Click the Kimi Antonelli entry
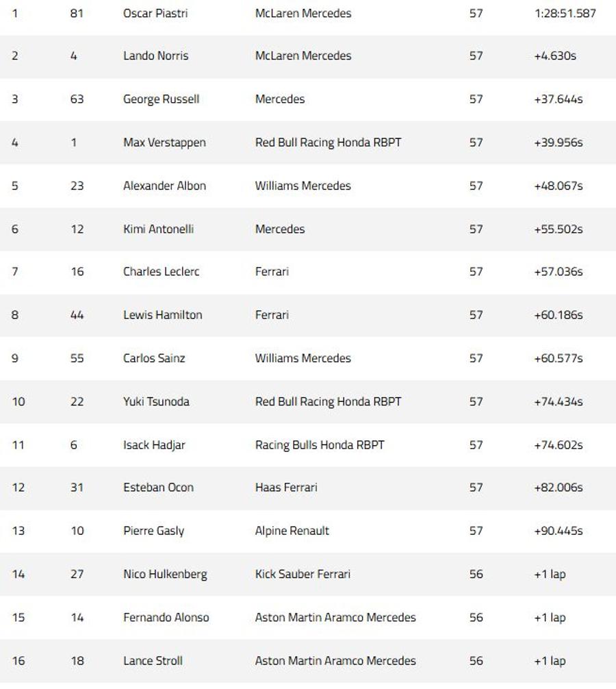 (x=159, y=229)
